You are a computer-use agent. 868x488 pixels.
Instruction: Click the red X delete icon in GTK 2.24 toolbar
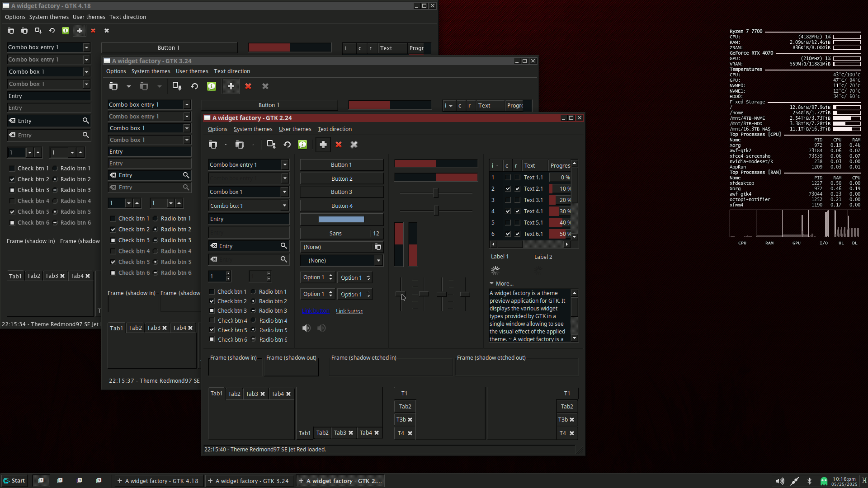point(339,145)
